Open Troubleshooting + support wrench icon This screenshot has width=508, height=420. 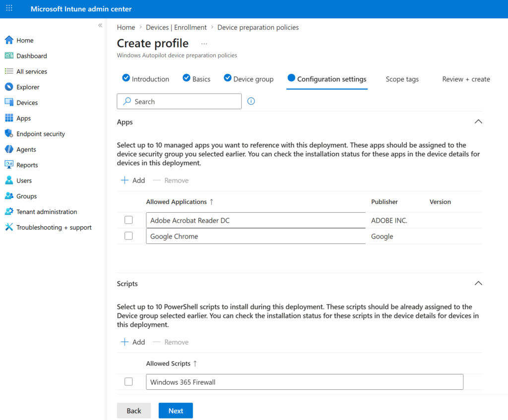9,228
